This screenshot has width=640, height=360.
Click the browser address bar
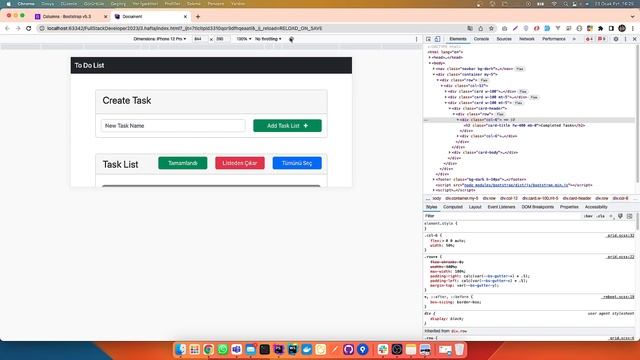click(x=253, y=28)
